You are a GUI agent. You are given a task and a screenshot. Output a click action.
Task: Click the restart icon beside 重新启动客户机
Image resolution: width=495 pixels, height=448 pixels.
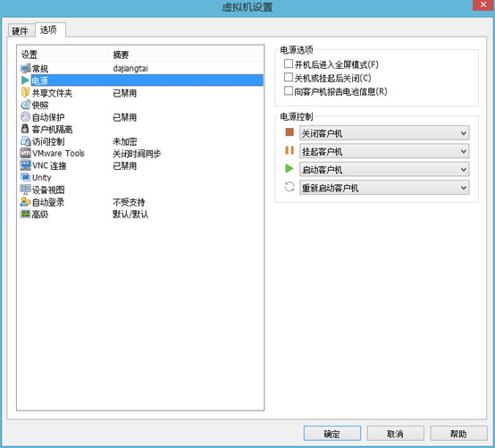coord(289,186)
